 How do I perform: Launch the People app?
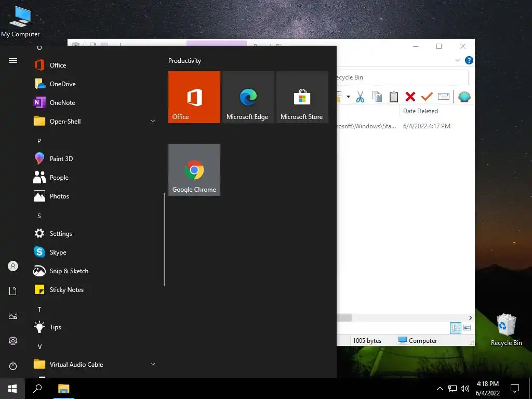click(95, 178)
